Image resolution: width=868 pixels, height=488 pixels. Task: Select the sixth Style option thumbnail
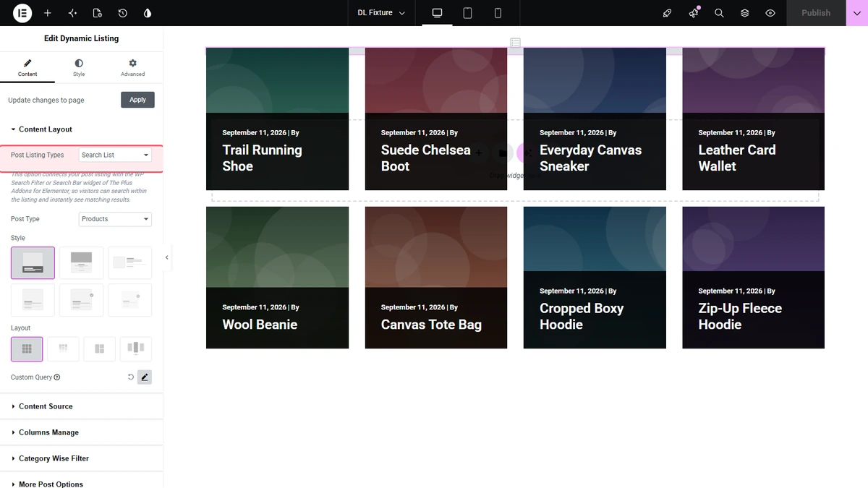coord(129,300)
